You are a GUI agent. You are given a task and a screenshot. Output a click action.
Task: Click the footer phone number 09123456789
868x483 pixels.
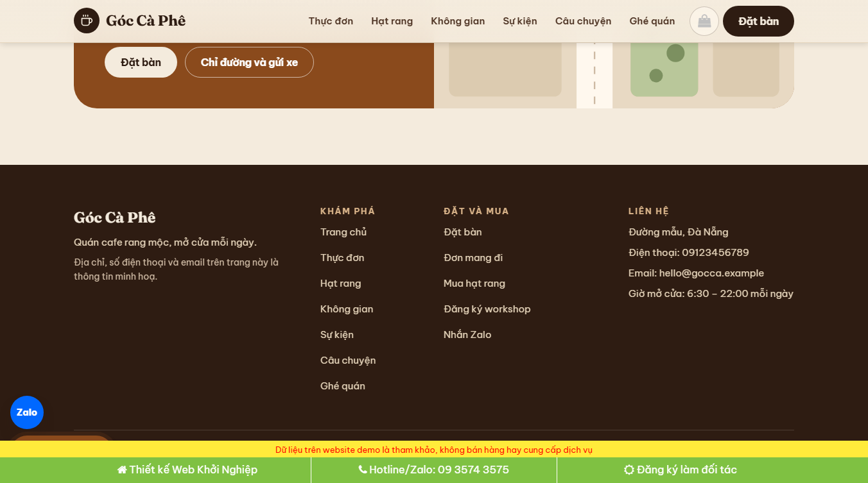pos(715,253)
